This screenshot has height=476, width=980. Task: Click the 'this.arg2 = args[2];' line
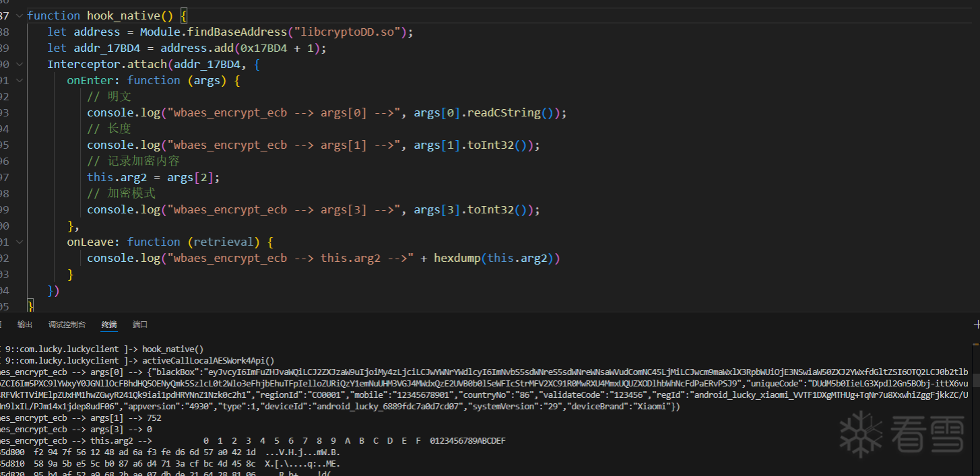coord(154,177)
